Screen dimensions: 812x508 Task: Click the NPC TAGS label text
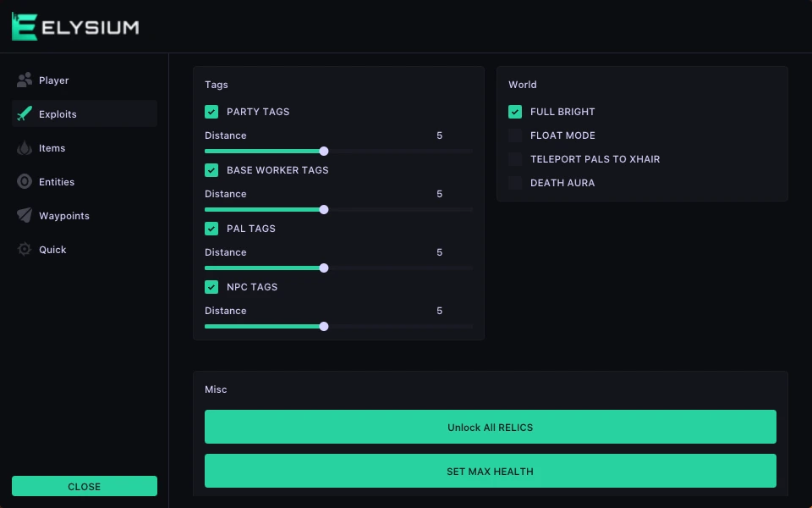(252, 287)
